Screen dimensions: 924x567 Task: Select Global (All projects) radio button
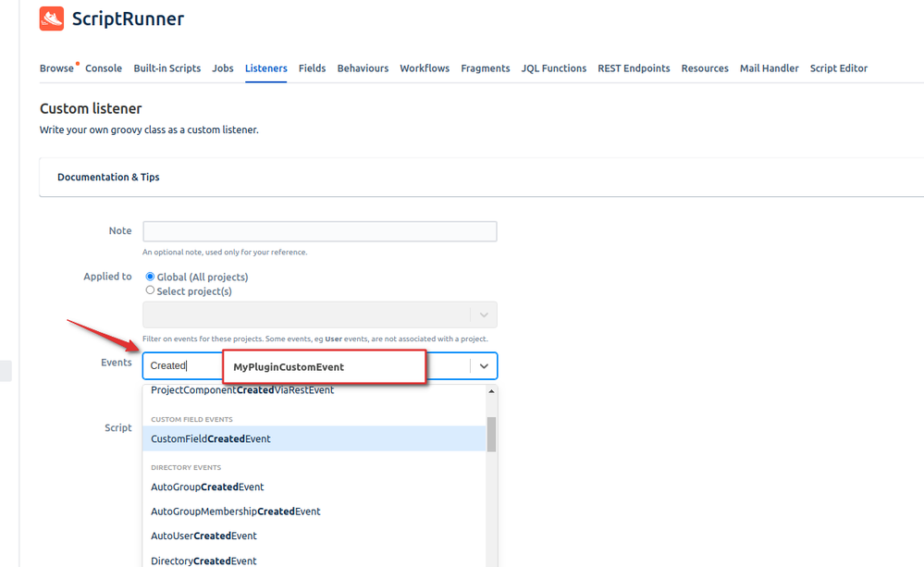150,277
